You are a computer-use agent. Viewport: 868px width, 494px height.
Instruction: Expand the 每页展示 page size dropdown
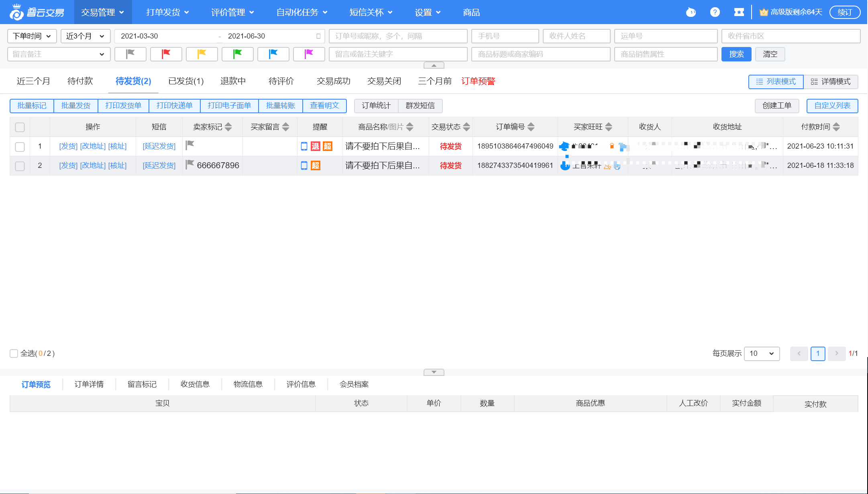pos(761,353)
